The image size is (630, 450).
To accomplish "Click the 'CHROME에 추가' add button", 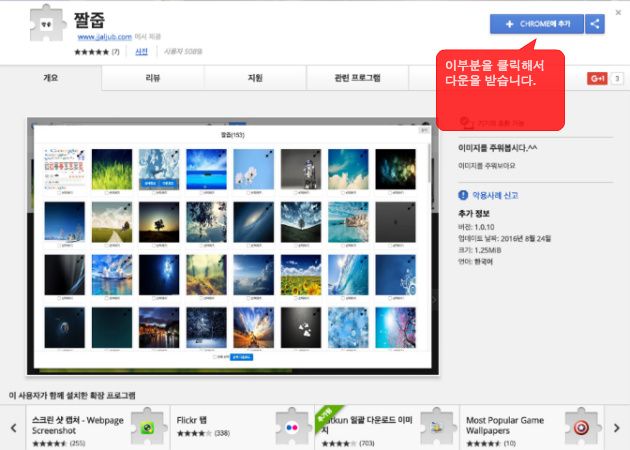I will point(536,24).
